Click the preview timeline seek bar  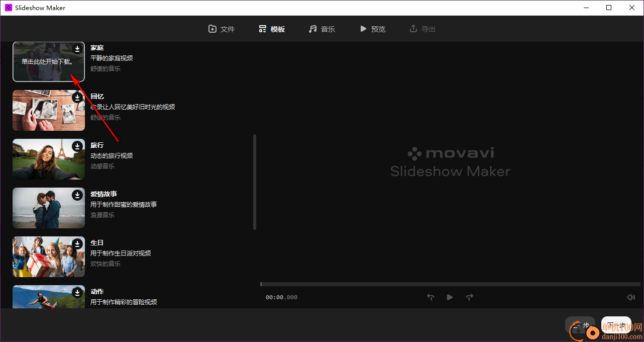[x=451, y=284]
